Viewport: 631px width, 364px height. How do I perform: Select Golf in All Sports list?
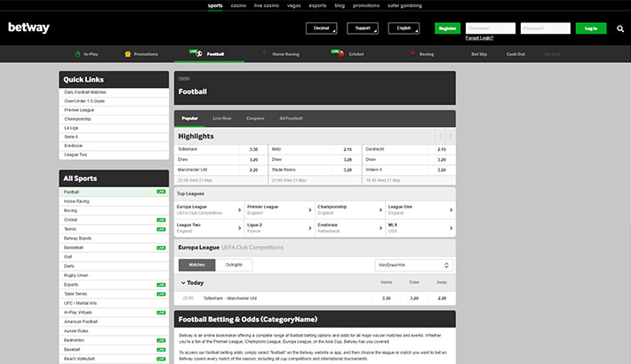[68, 257]
